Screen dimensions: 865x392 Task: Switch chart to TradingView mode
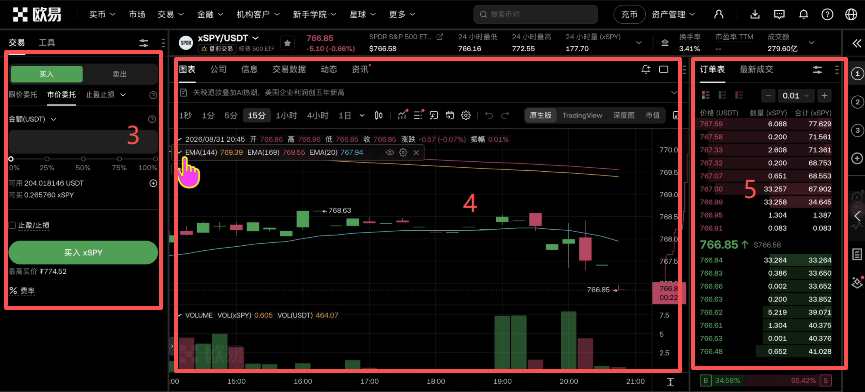pos(582,115)
